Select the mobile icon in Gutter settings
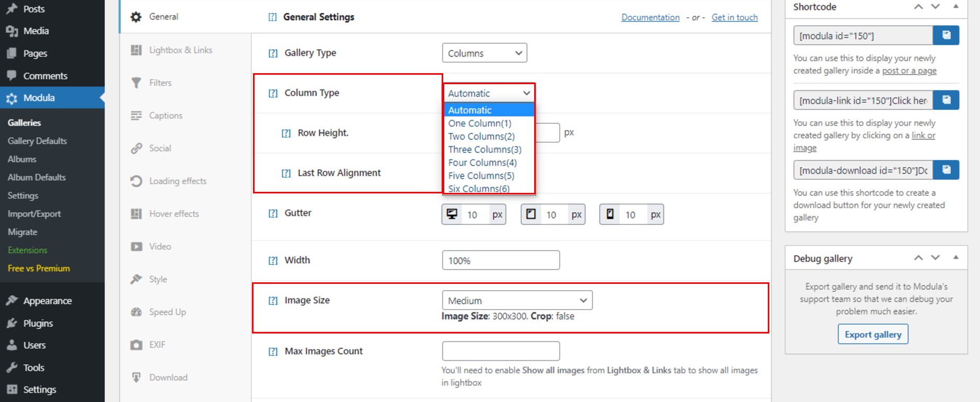The width and height of the screenshot is (980, 402). [609, 213]
